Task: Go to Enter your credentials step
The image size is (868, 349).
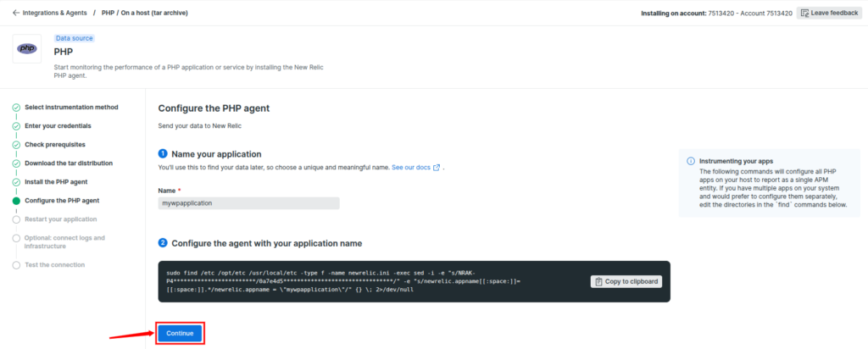Action: 58,126
